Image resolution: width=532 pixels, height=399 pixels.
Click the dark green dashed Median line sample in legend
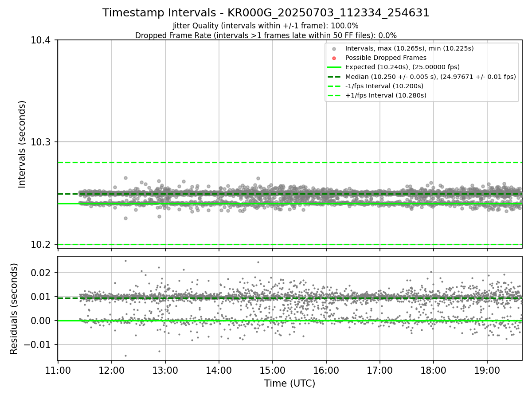(x=334, y=77)
